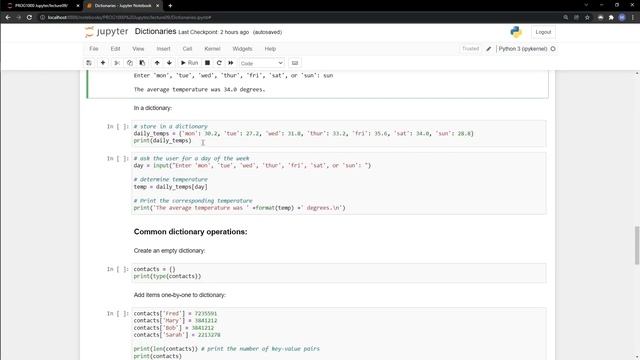Click 'Add items one-by-one to dictionary:' text

coord(179,295)
